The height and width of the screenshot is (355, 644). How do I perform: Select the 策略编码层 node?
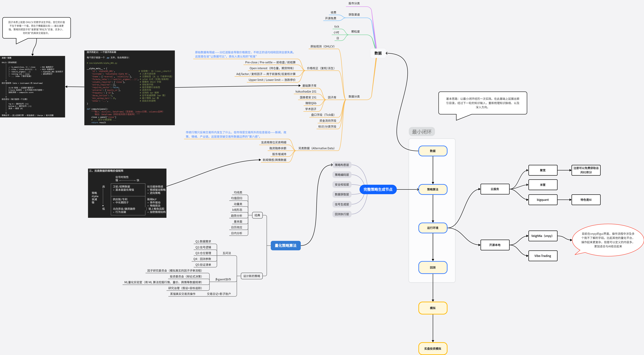pyautogui.click(x=342, y=175)
